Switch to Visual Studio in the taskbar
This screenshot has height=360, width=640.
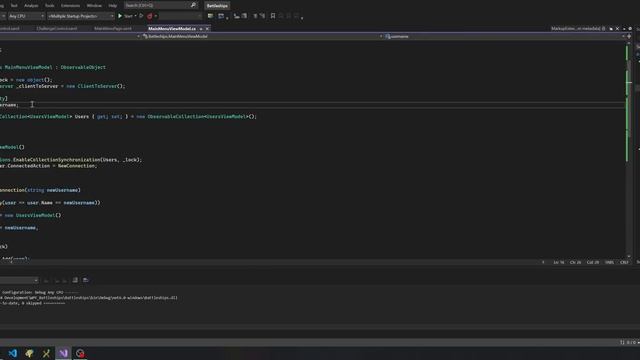point(63,353)
